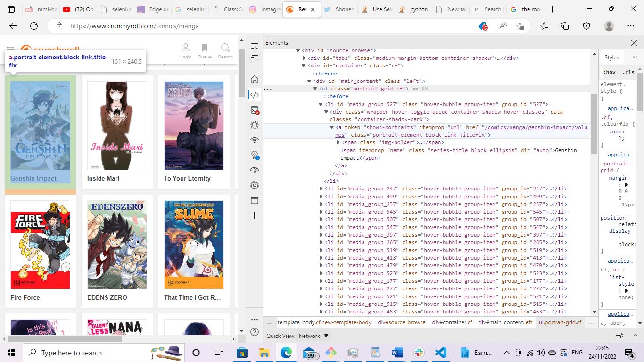Select the Elements tool code icon
Image resolution: width=644 pixels, height=362 pixels.
click(x=255, y=95)
